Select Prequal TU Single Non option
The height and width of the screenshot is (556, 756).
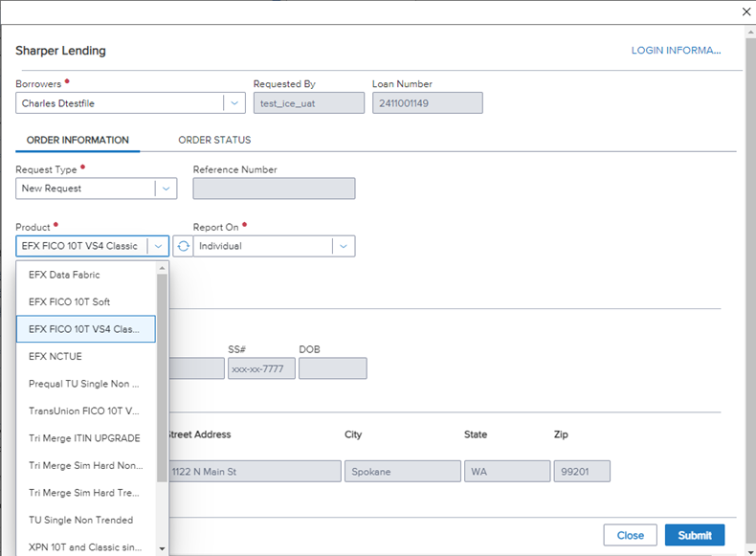pos(86,384)
